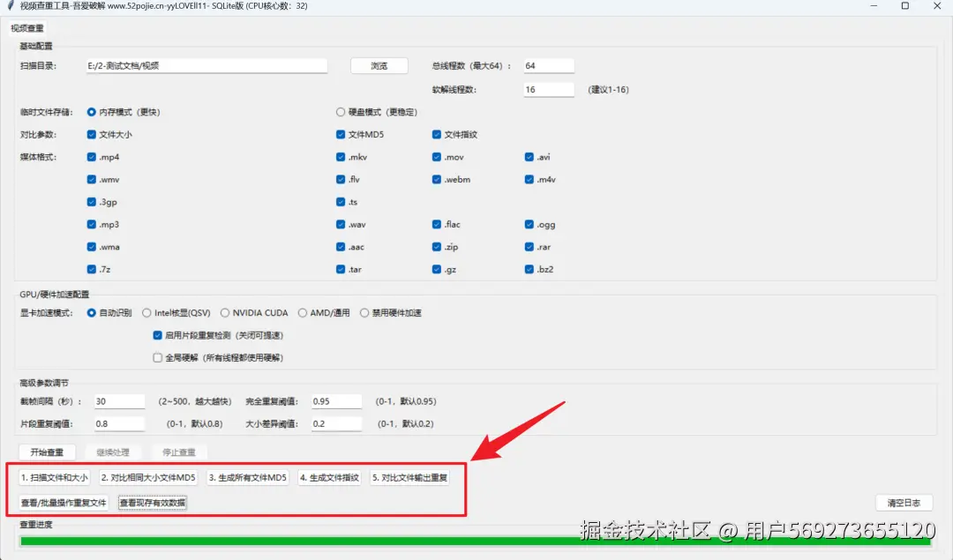Image resolution: width=953 pixels, height=560 pixels.
Task: Uncheck the .mp3 format checkbox
Action: [91, 224]
